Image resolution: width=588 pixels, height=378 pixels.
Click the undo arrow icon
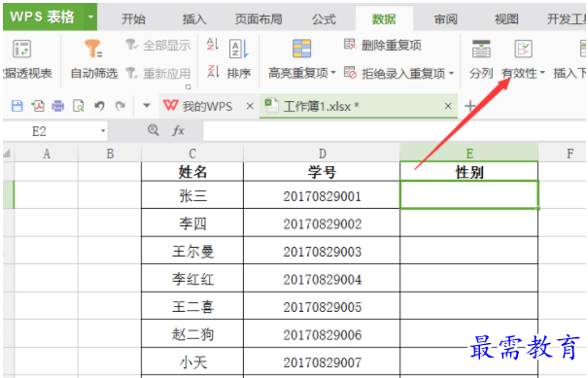point(99,106)
